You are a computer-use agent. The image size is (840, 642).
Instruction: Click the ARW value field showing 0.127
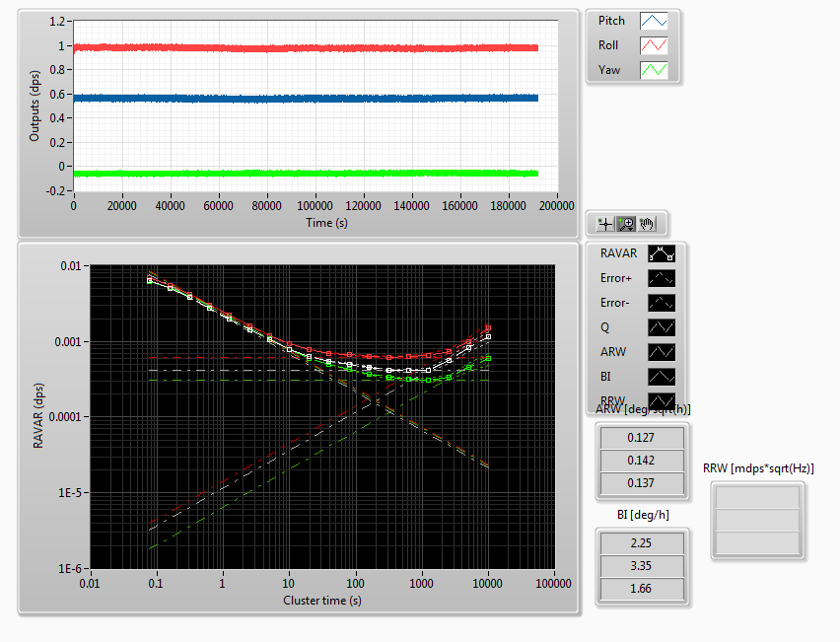click(x=641, y=438)
